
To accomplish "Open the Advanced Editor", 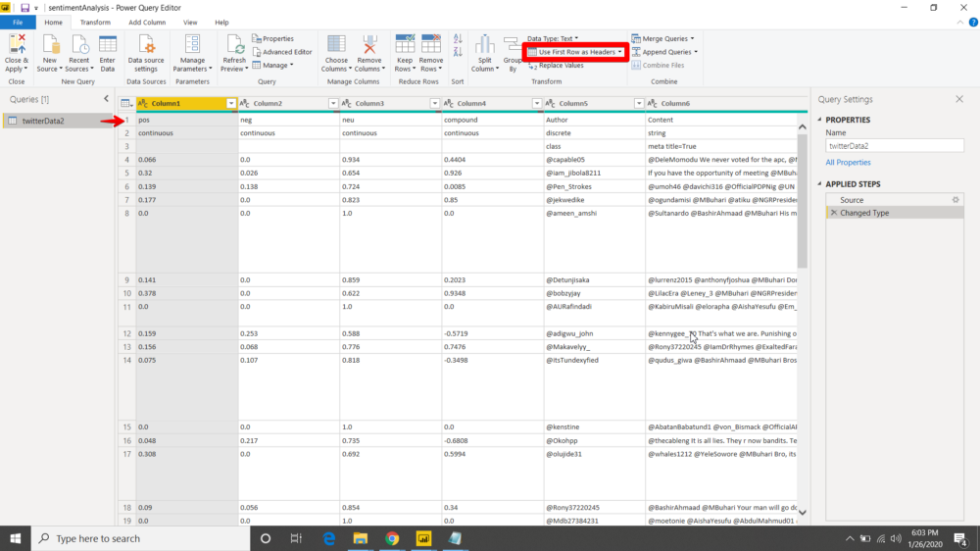I will click(x=282, y=52).
